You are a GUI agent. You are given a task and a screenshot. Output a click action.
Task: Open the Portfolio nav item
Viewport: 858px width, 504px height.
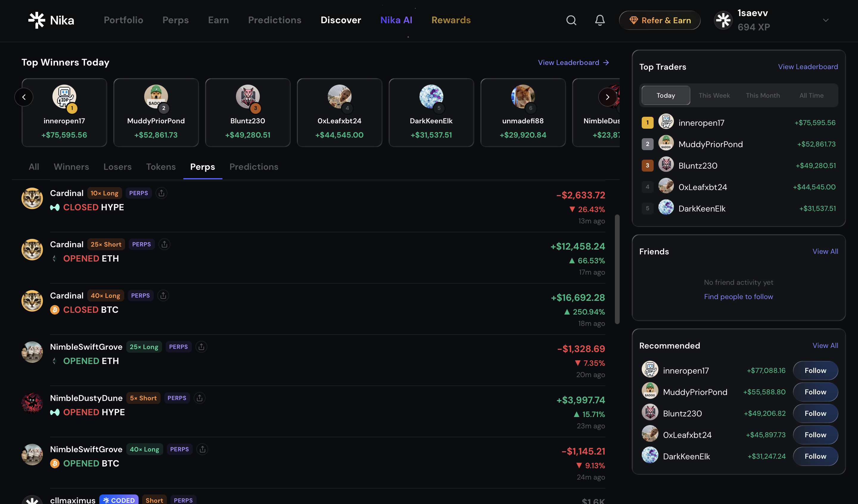click(123, 20)
